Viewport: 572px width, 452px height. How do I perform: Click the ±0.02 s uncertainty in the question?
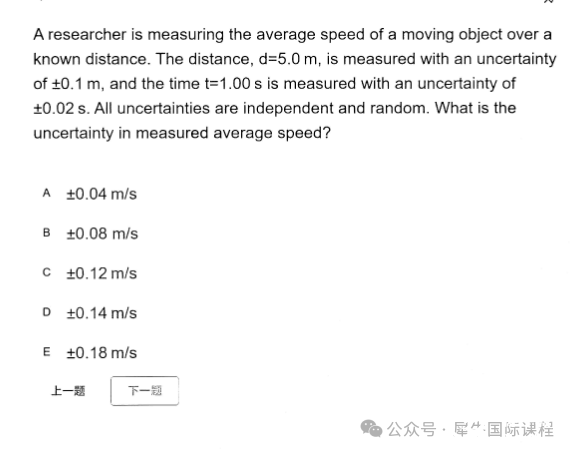click(59, 108)
